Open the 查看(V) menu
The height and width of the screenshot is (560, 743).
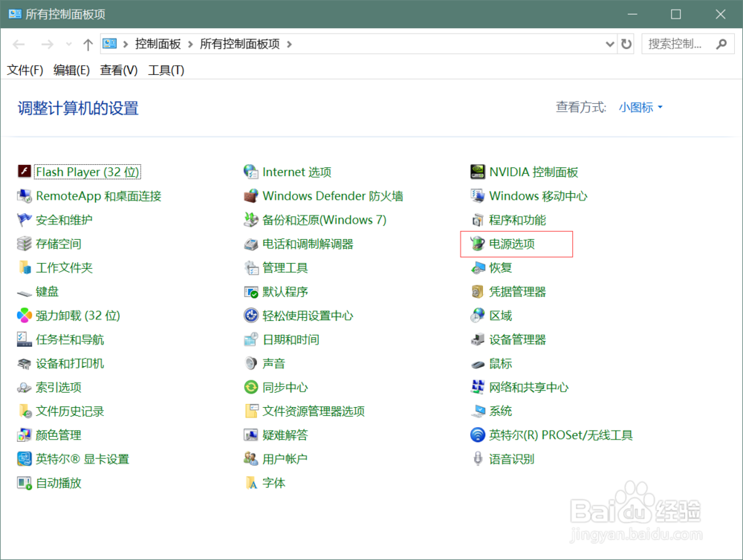tap(118, 70)
